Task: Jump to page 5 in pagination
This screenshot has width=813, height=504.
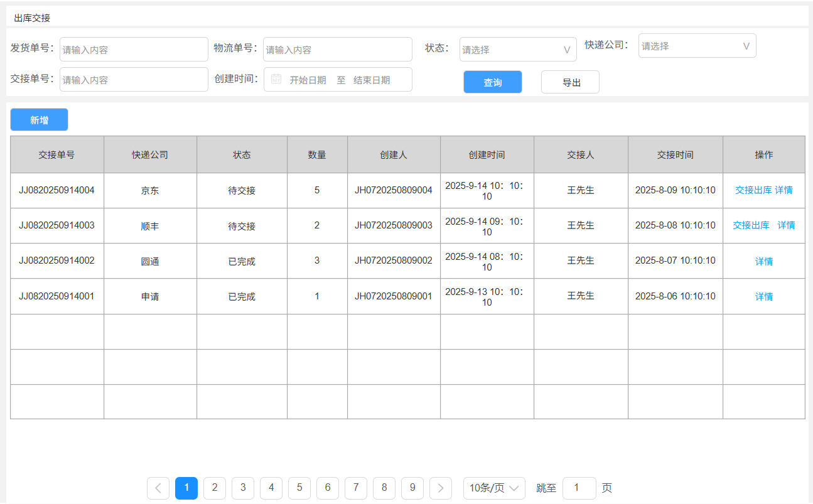Action: coord(299,488)
